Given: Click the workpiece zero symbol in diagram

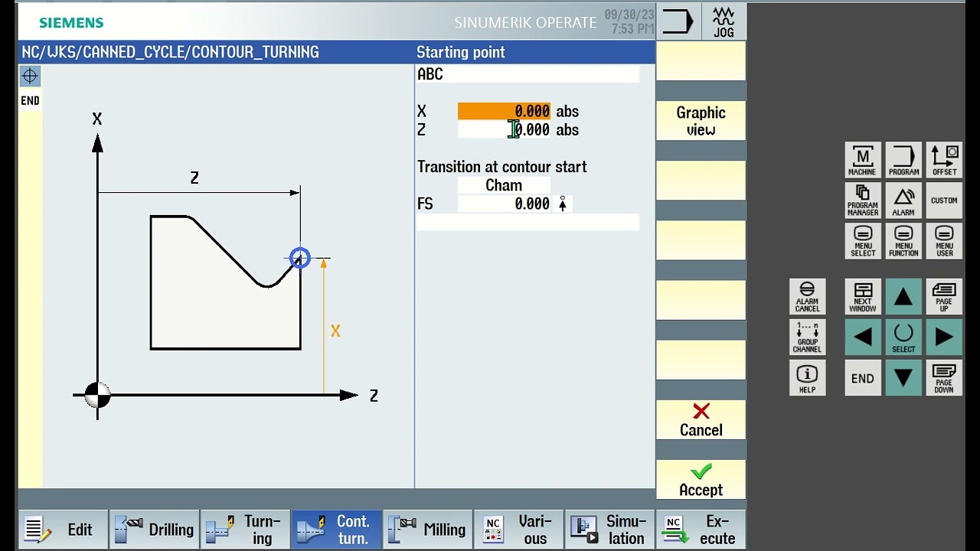Looking at the screenshot, I should tap(97, 395).
